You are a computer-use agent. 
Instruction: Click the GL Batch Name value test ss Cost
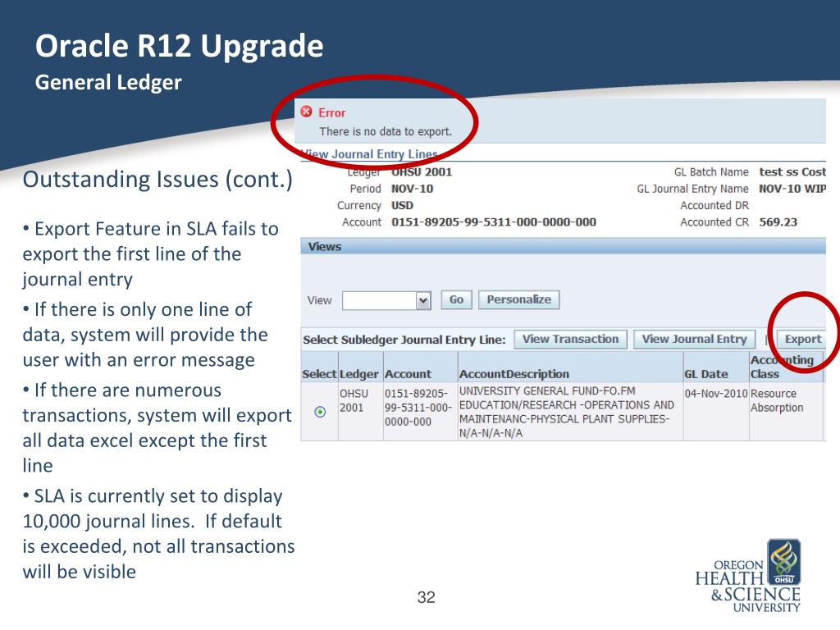[x=792, y=172]
